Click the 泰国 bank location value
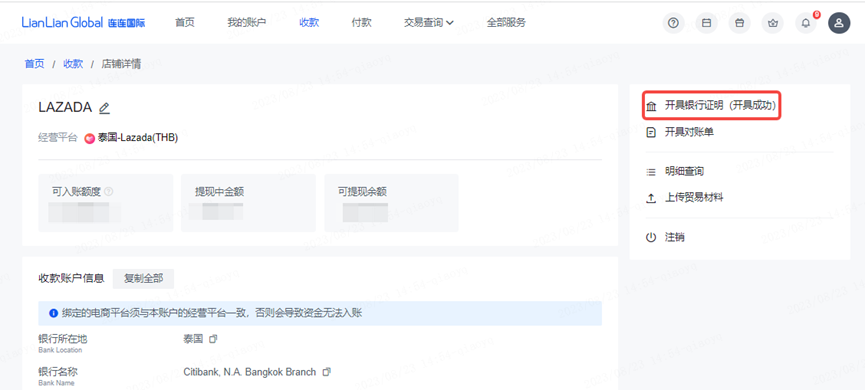 (193, 339)
